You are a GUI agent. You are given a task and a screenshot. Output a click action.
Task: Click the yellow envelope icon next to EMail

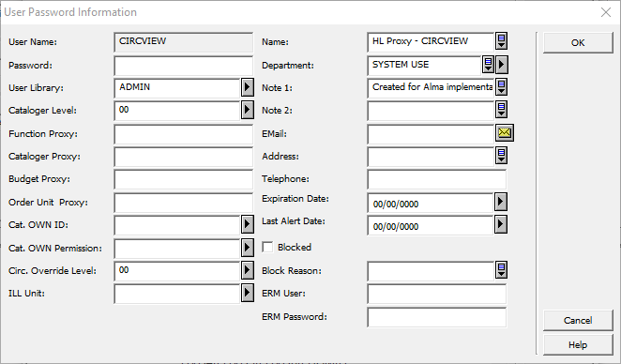coord(504,132)
